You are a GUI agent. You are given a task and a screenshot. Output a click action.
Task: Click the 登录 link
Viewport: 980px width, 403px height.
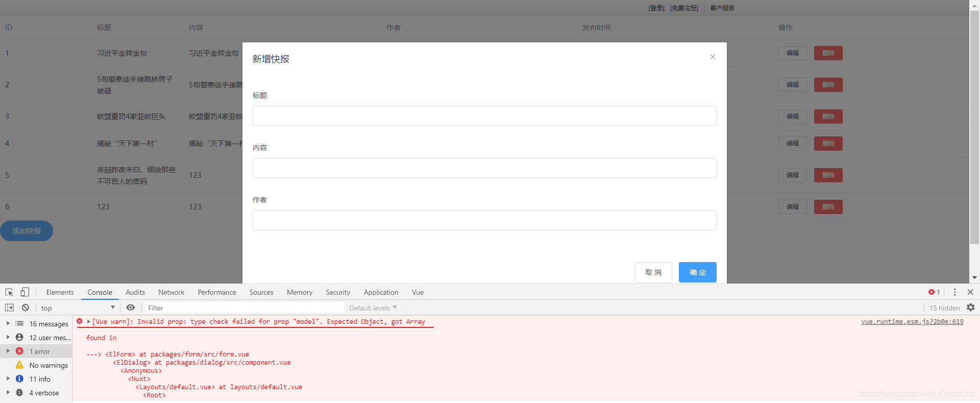656,8
